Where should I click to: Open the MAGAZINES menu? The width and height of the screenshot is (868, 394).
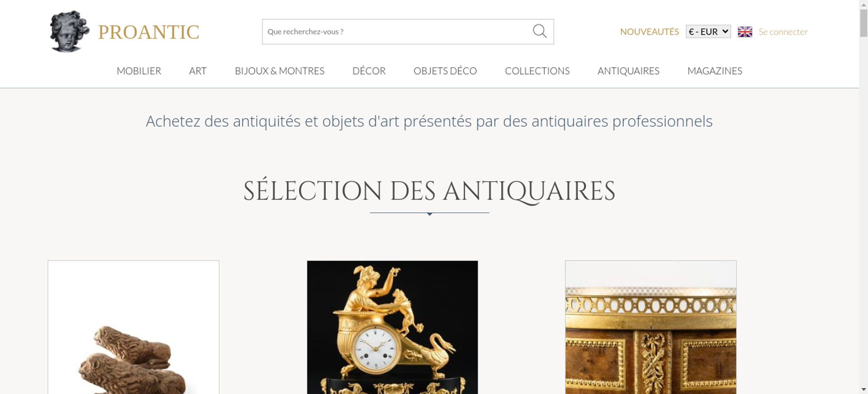click(715, 71)
